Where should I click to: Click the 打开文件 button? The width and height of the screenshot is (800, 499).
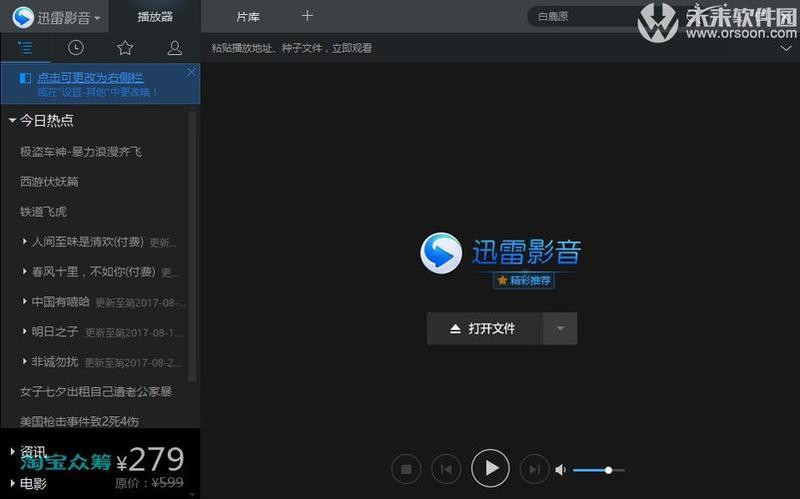(485, 329)
